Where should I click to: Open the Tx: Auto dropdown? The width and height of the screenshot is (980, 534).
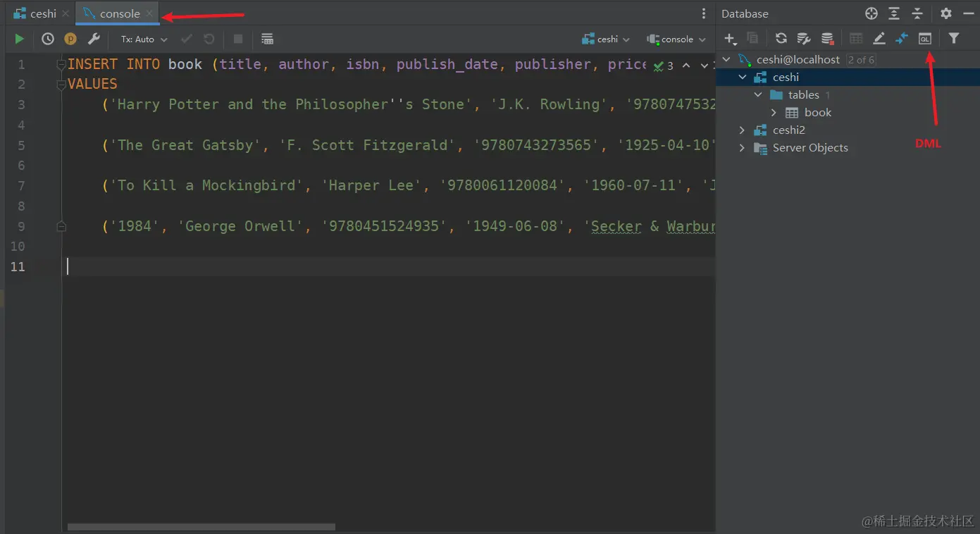[x=141, y=39]
